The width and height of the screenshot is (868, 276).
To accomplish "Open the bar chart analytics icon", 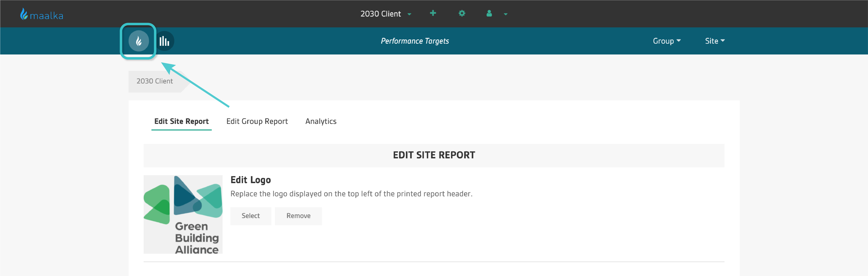I will point(164,41).
